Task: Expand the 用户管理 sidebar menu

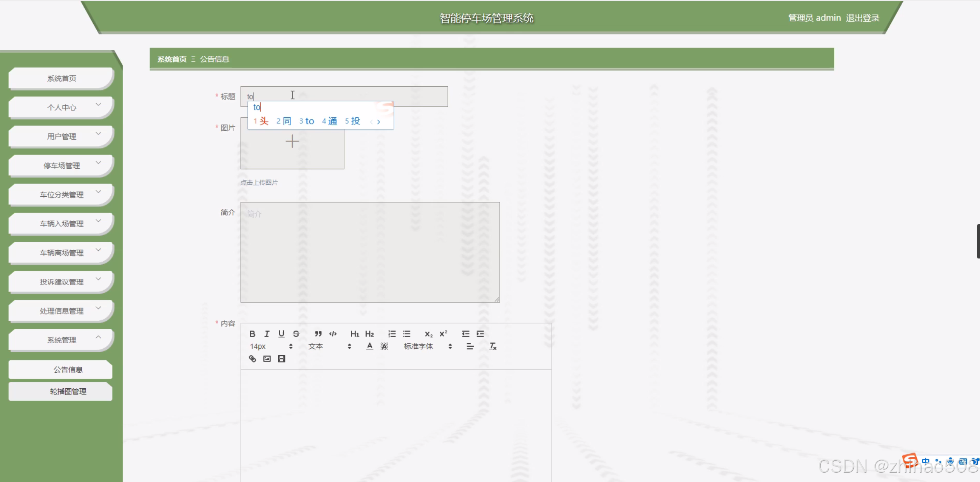Action: [61, 136]
